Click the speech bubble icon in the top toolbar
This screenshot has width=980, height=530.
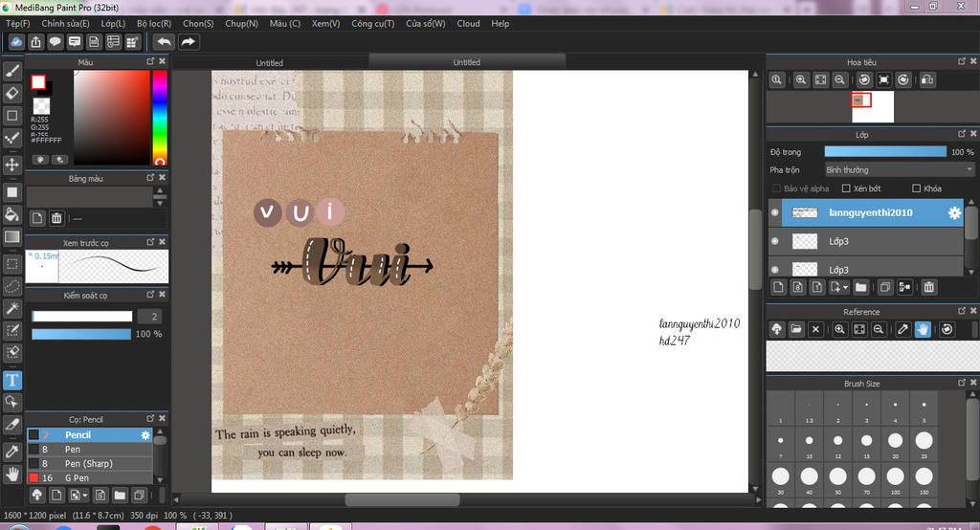tap(55, 42)
